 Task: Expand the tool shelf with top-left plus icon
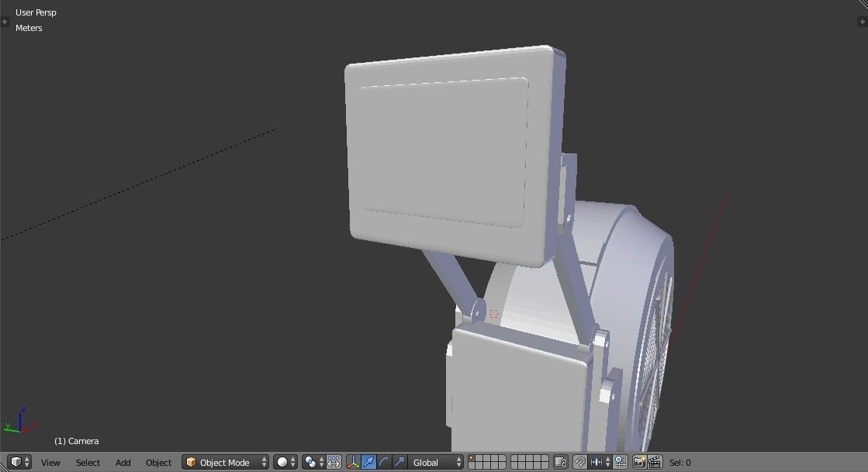(5, 22)
